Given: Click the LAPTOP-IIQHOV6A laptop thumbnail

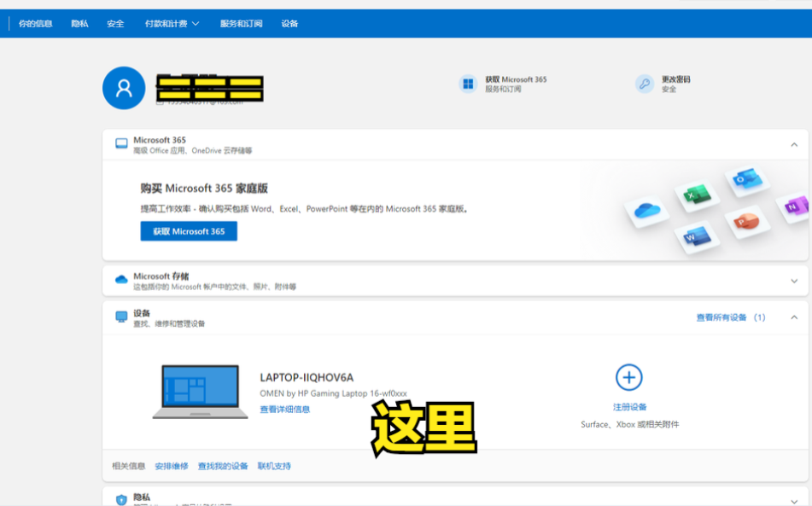Looking at the screenshot, I should [200, 392].
